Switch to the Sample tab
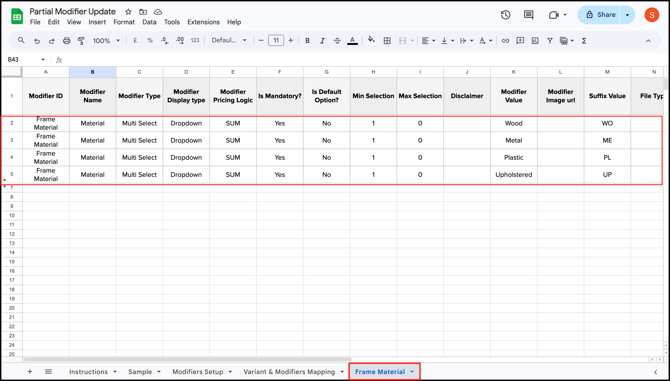Viewport: 670px width, 381px height. [140, 372]
